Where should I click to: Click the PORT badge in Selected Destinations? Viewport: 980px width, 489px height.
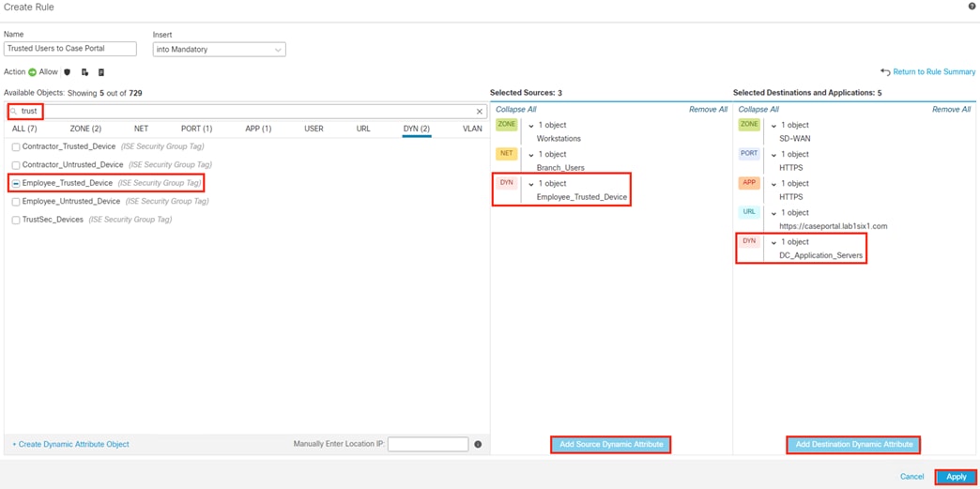pyautogui.click(x=749, y=154)
